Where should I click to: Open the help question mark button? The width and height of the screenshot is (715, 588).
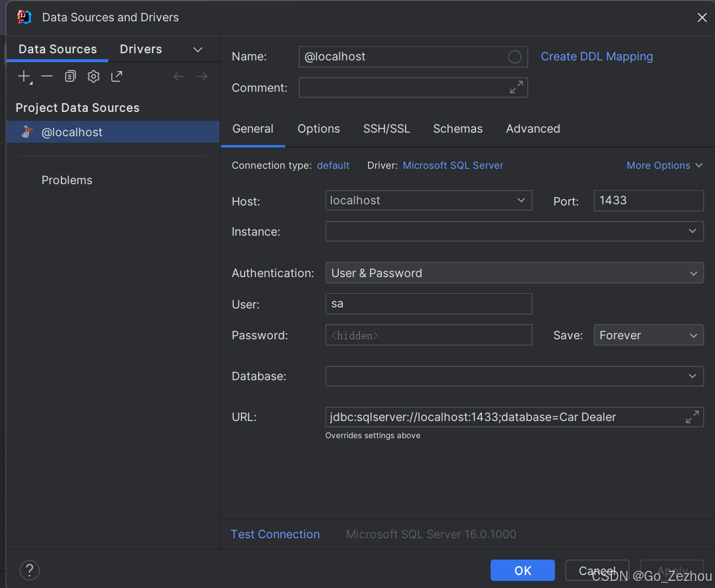(30, 570)
